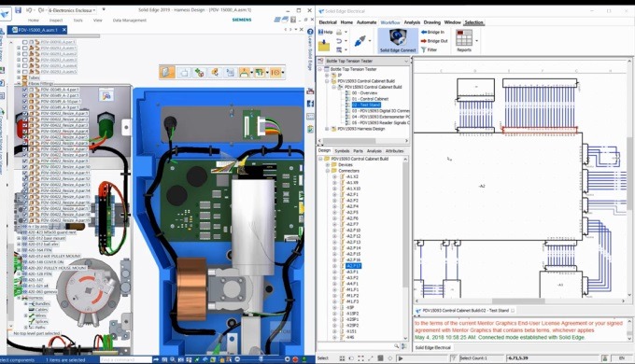Open the Solid Edge application button
The width and height of the screenshot is (635, 364).
pos(5,14)
